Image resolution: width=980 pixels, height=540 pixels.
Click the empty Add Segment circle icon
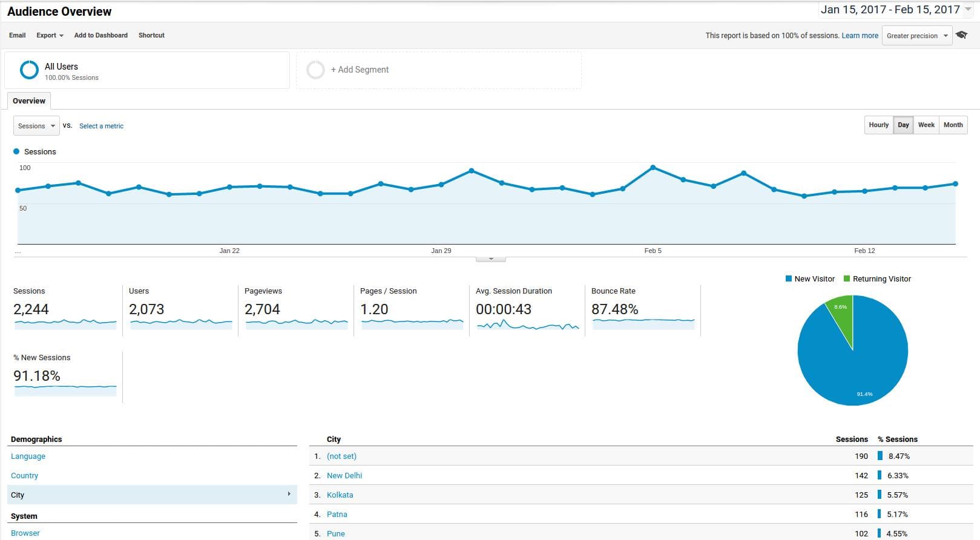315,70
